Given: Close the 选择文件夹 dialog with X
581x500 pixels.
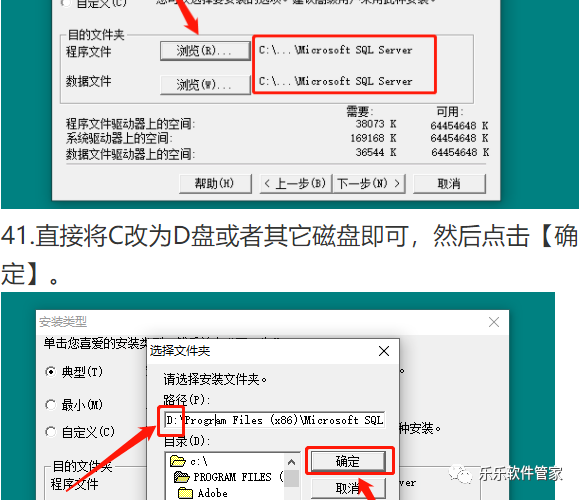Looking at the screenshot, I should (384, 351).
